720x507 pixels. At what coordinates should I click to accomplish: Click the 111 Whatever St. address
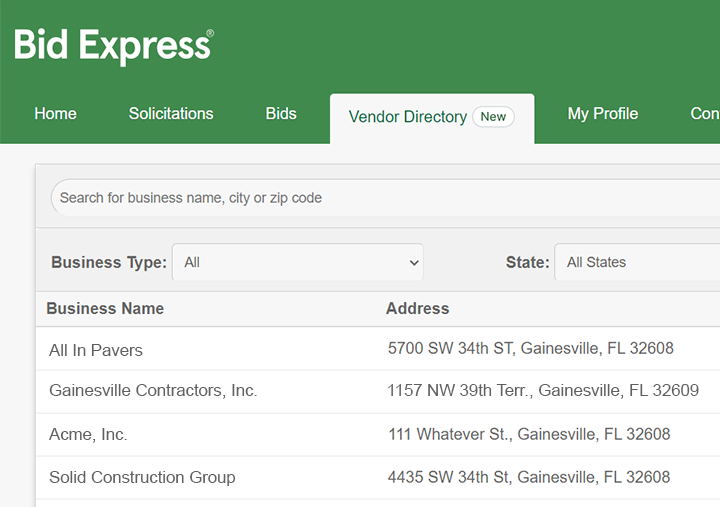[x=529, y=434]
